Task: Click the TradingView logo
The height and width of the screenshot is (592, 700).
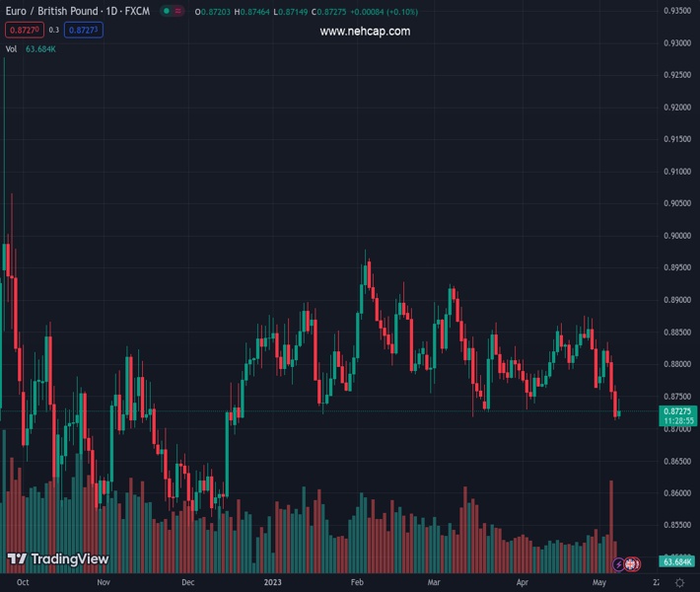Action: pos(57,559)
